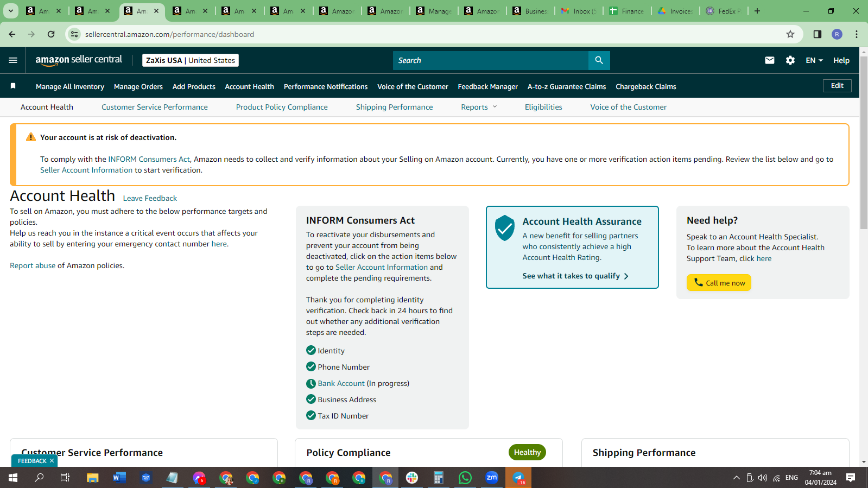
Task: Open the Chrome tab search dropdown
Action: [11, 11]
